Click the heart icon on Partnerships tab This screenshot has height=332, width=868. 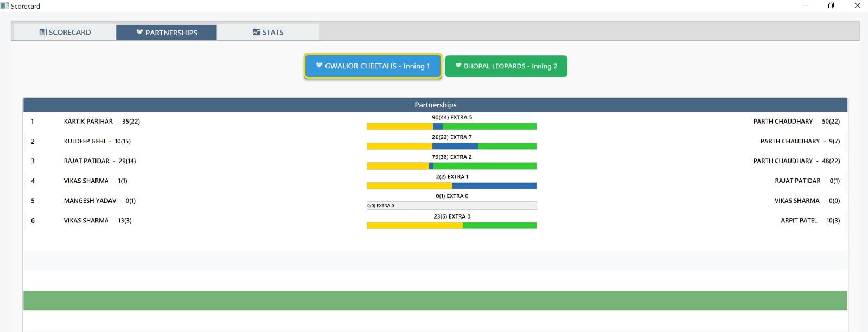point(139,33)
